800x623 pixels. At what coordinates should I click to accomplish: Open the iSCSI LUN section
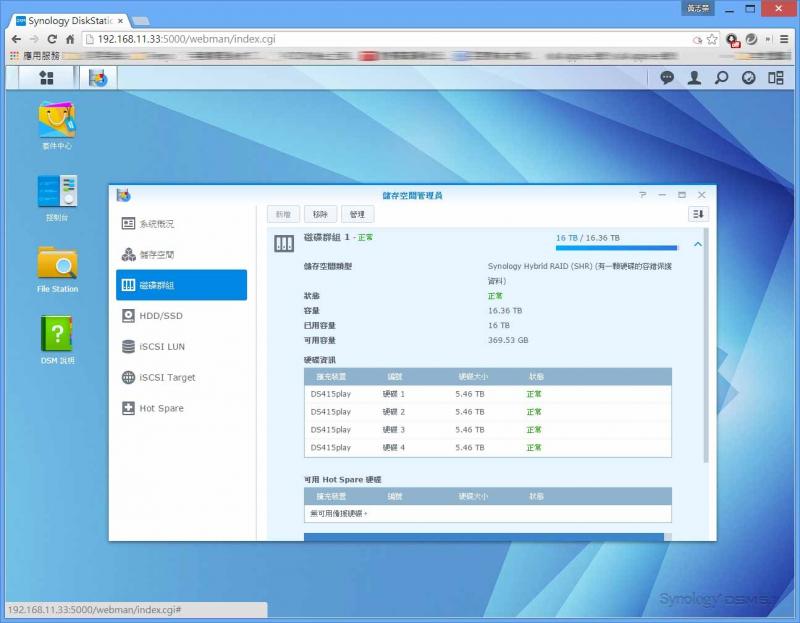pos(181,346)
